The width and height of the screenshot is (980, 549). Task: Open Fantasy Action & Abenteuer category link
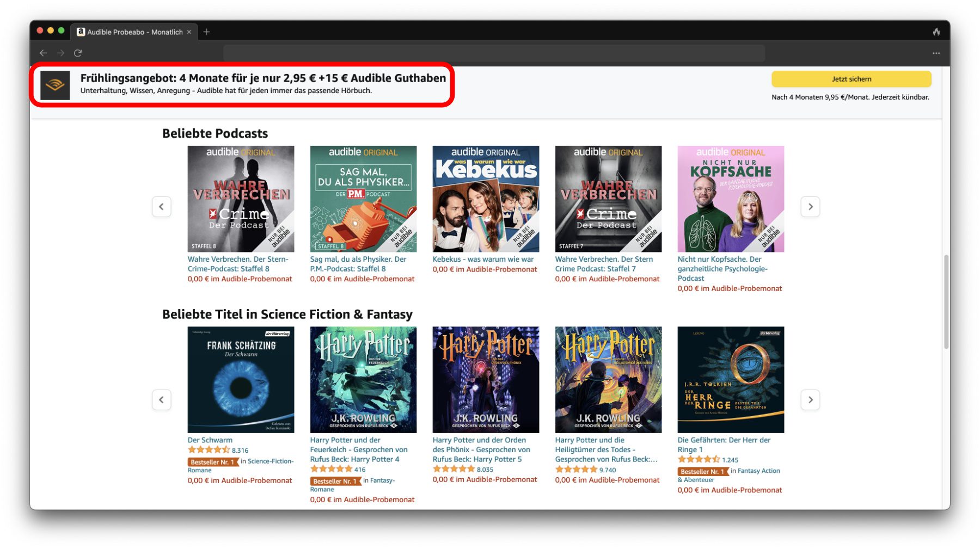[x=730, y=475]
